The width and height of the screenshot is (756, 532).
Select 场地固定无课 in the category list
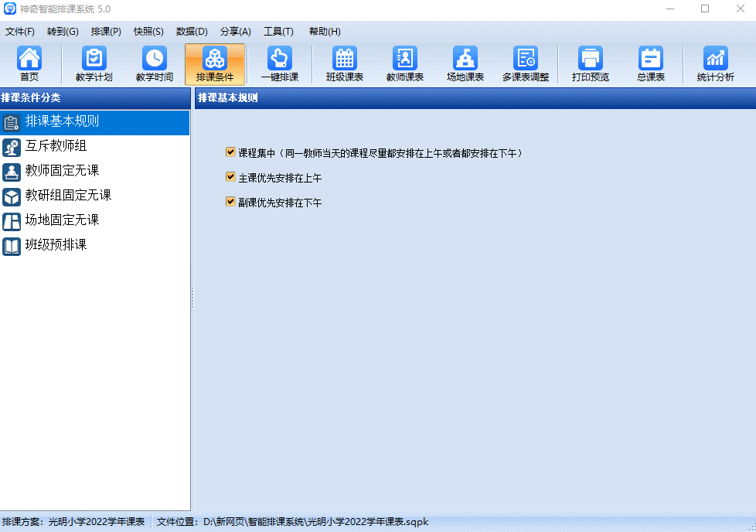point(94,221)
